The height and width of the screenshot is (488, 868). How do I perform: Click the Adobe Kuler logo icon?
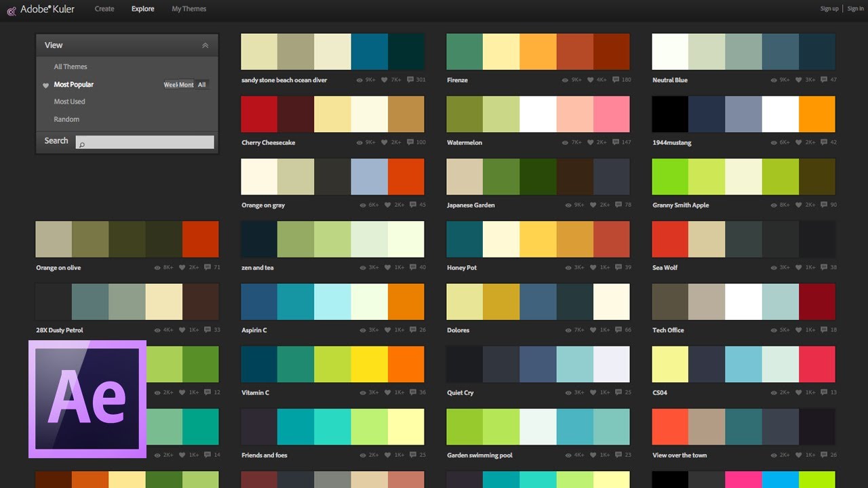(x=11, y=9)
